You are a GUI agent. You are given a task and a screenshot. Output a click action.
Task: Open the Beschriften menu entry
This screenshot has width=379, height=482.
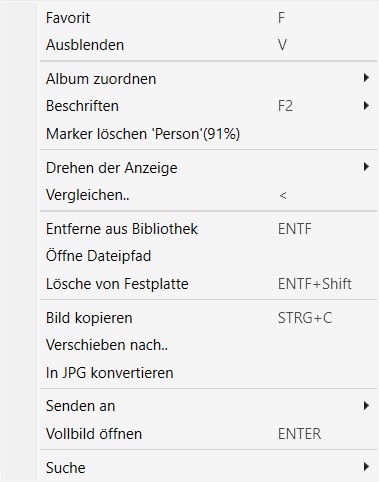tap(208, 106)
